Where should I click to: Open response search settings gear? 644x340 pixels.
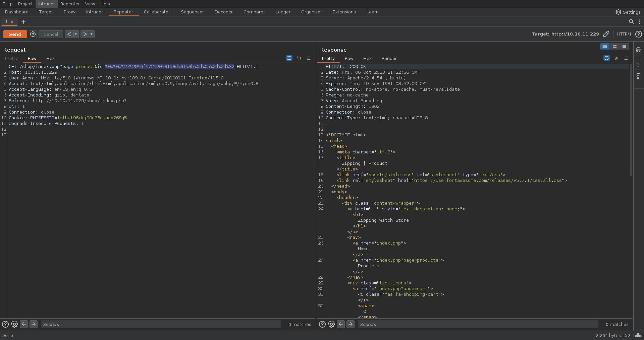pos(331,324)
